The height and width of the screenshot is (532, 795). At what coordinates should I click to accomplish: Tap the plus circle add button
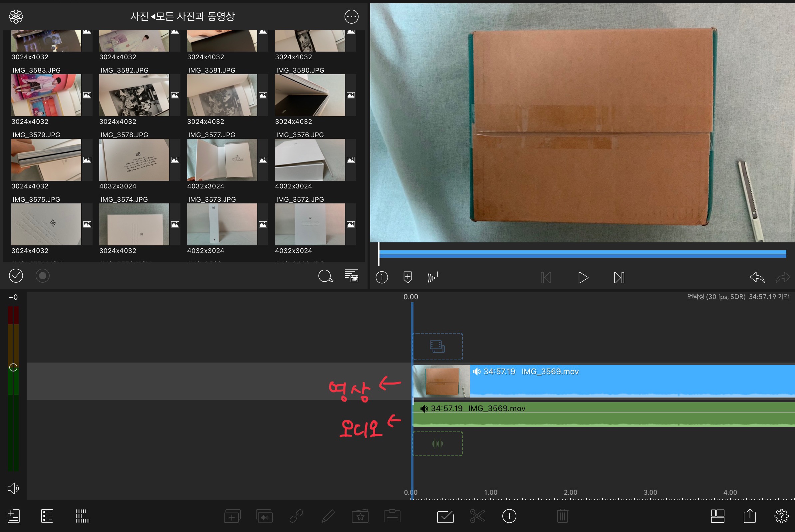click(509, 516)
